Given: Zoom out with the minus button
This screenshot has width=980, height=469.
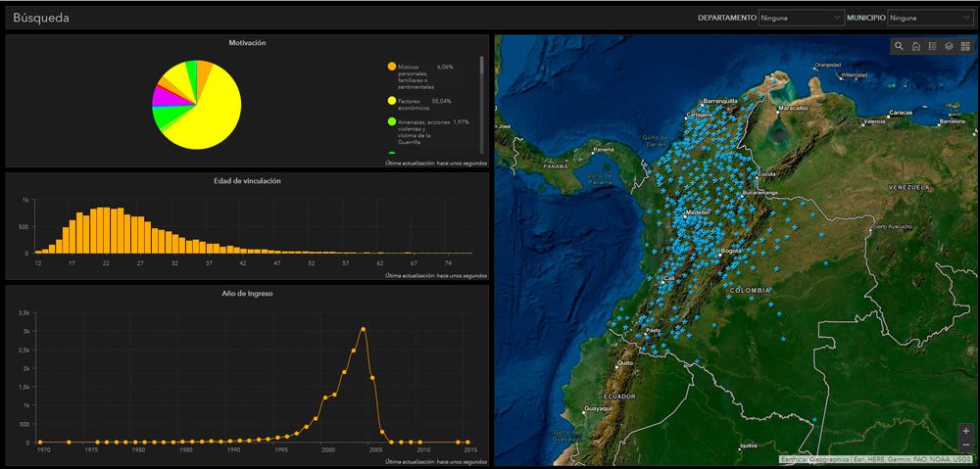Looking at the screenshot, I should 966,446.
